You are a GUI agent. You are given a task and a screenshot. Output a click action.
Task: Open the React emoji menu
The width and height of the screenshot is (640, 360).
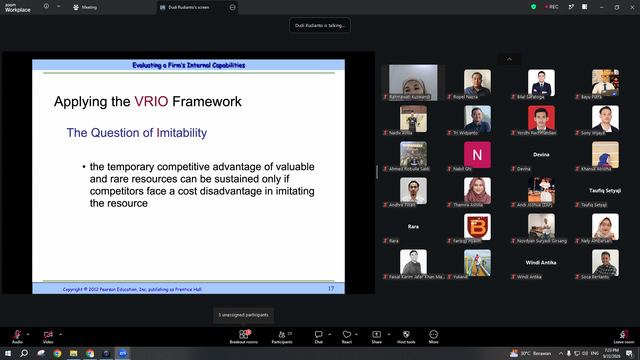point(347,337)
